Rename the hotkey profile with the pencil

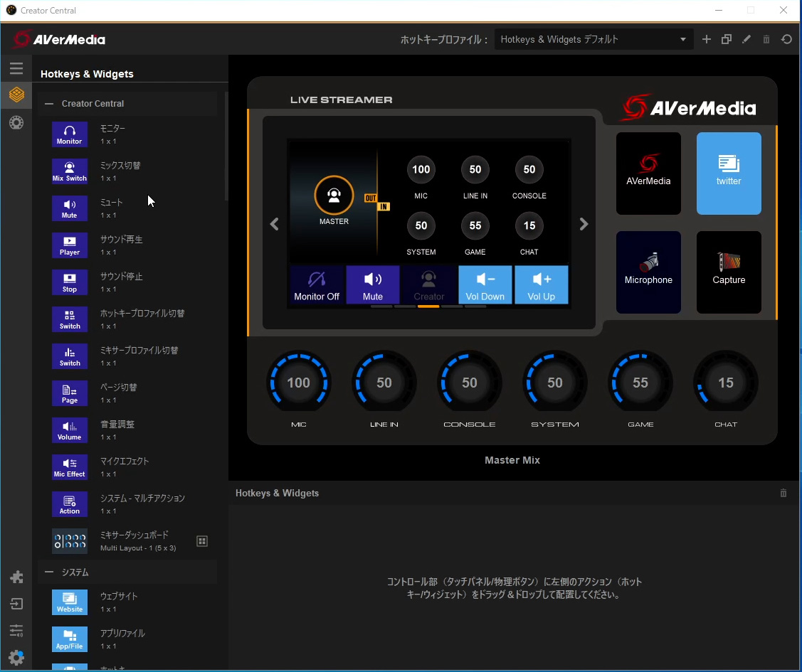[746, 39]
